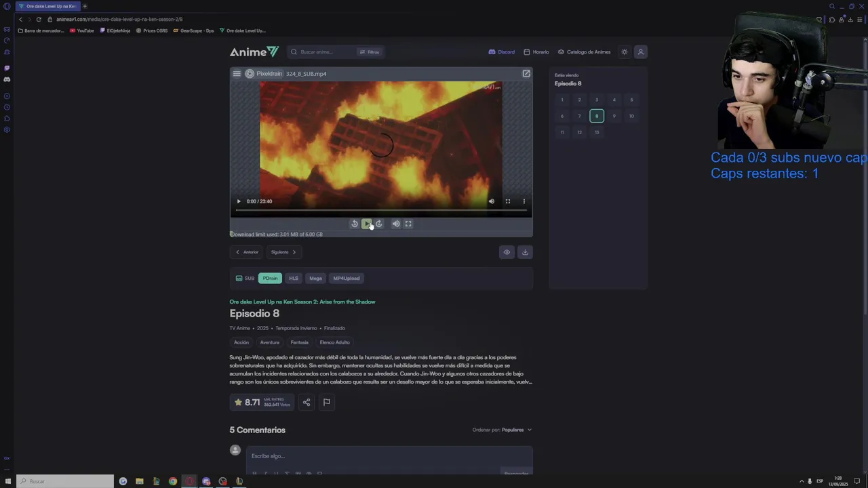Image resolution: width=868 pixels, height=488 pixels.
Task: Click the Pixeldrain logo icon
Action: coord(250,74)
